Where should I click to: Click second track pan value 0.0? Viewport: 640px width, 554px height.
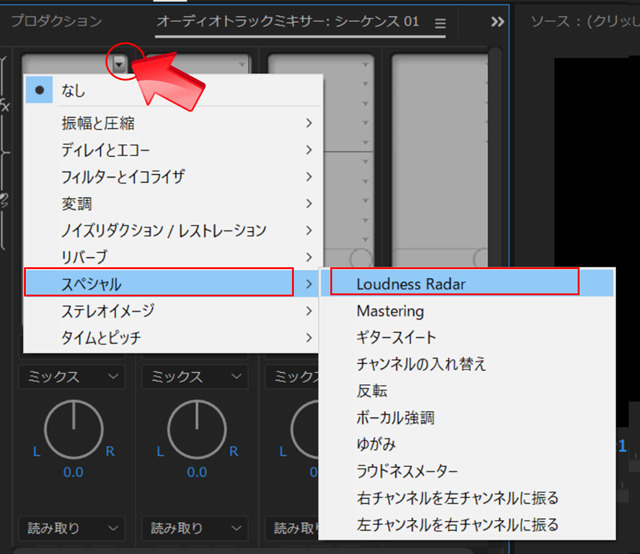[x=197, y=472]
